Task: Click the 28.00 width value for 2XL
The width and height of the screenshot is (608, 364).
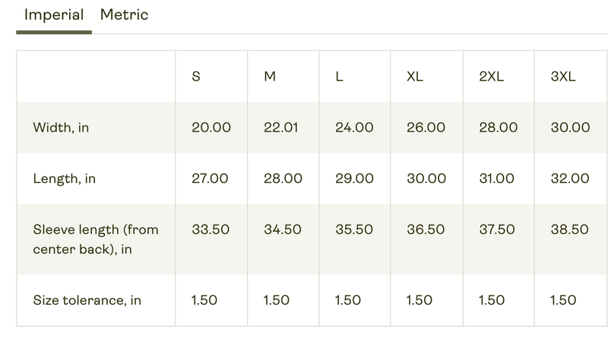Action: [499, 128]
